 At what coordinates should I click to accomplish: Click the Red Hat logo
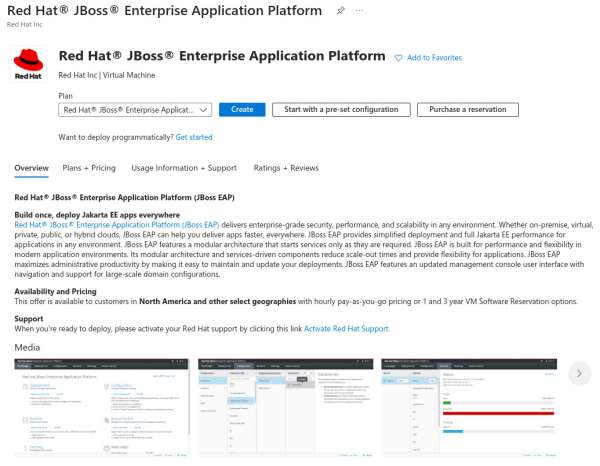[28, 65]
